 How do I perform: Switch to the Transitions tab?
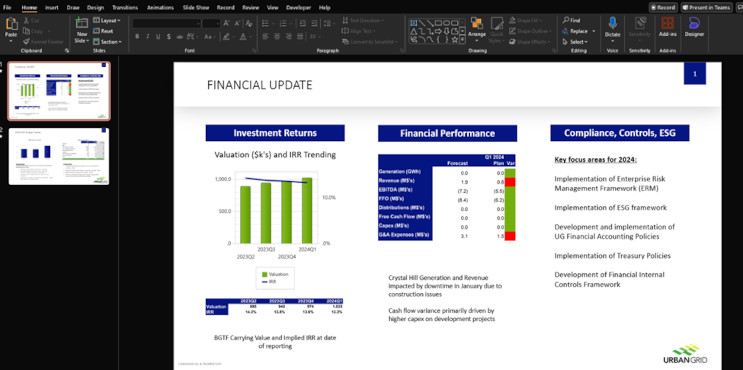[x=125, y=8]
